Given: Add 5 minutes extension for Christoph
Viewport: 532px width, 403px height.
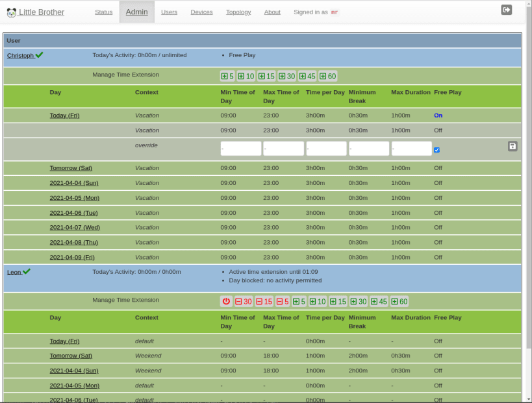Looking at the screenshot, I should pyautogui.click(x=227, y=77).
